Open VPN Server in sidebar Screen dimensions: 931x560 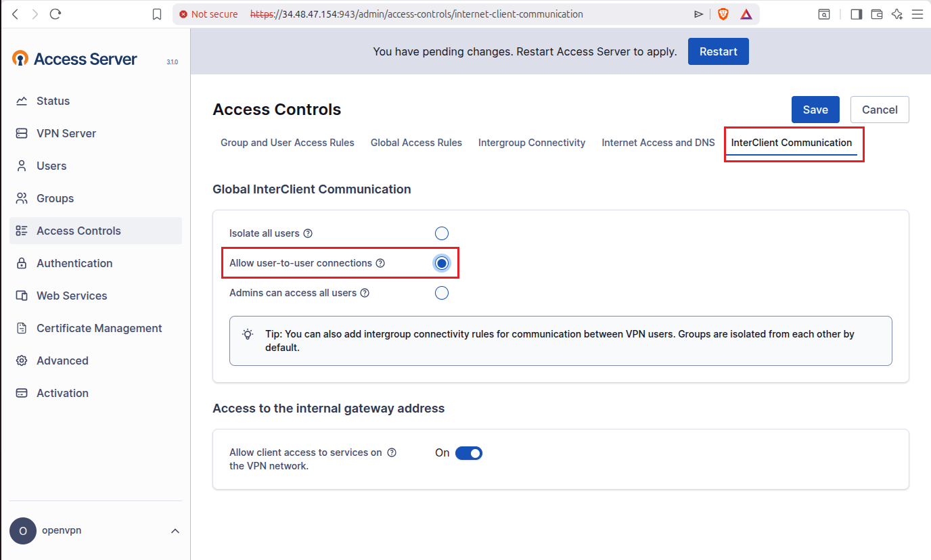(96, 133)
